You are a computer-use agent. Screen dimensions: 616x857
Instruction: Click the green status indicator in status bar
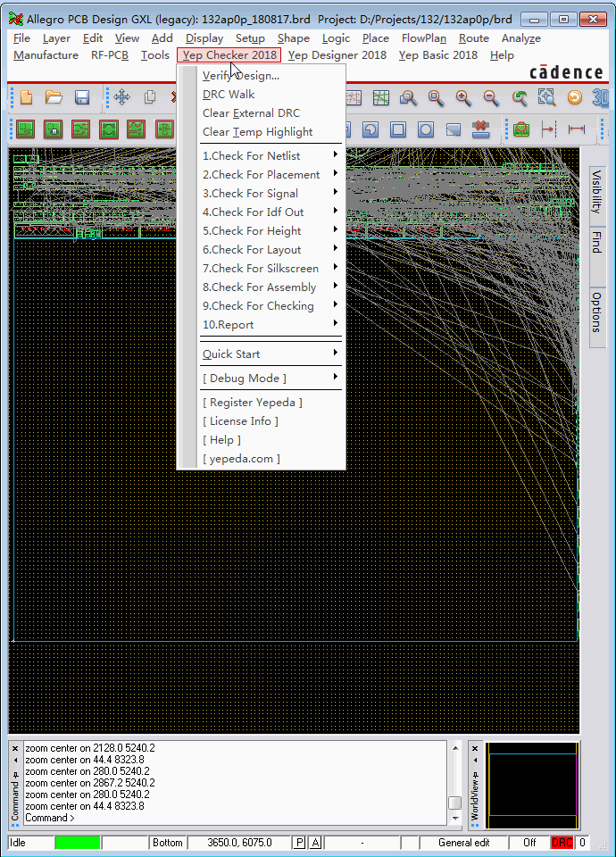click(78, 842)
